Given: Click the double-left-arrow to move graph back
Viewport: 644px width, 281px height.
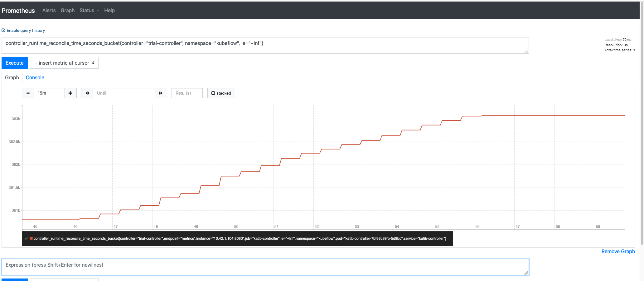Looking at the screenshot, I should [87, 93].
